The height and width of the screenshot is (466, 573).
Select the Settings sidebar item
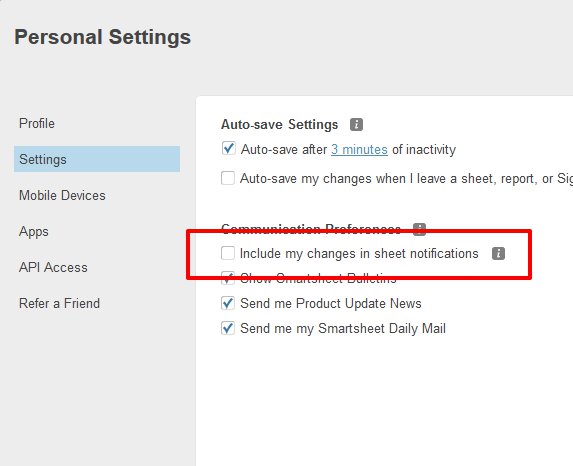[x=97, y=159]
